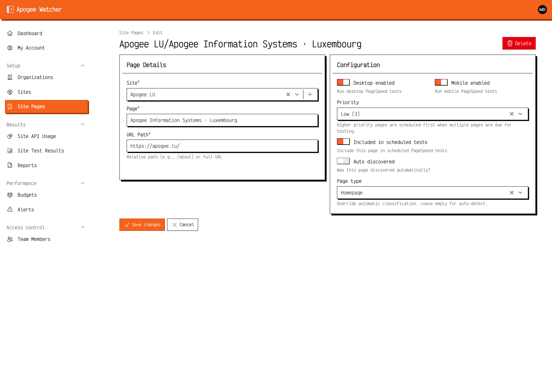This screenshot has width=552, height=392.
Task: Toggle Mobile enabled switch
Action: (441, 82)
